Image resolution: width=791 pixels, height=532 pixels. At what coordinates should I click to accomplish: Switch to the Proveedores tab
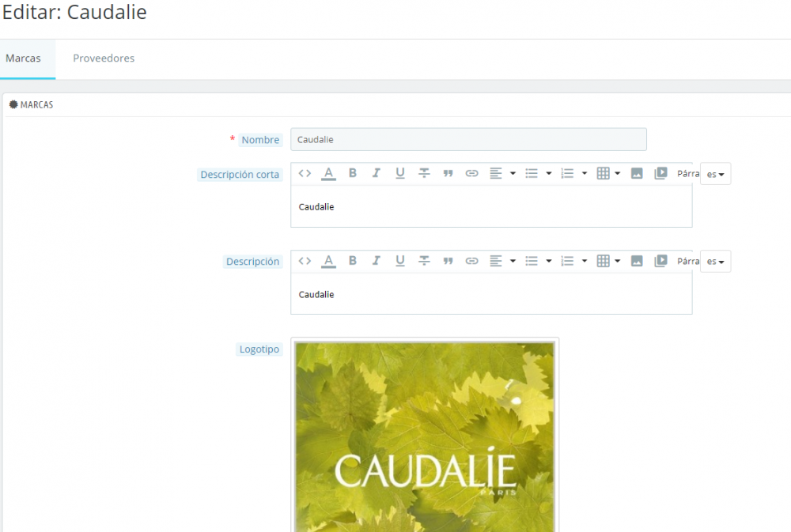pyautogui.click(x=104, y=58)
